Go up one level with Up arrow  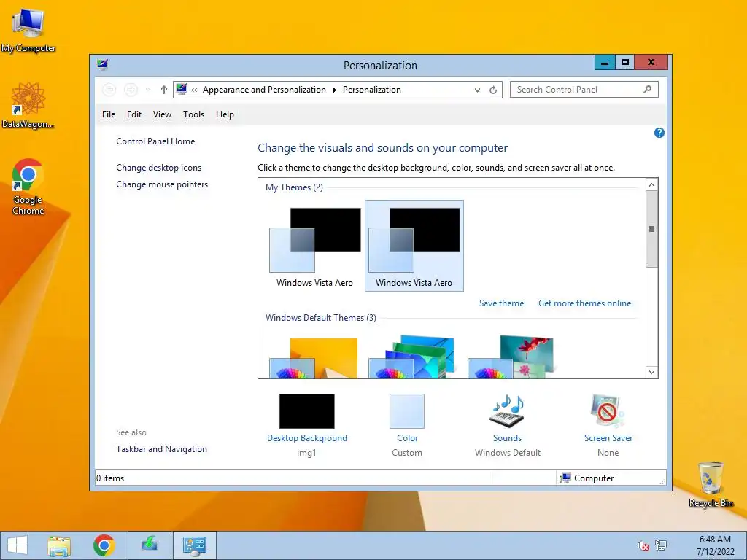[x=164, y=90]
